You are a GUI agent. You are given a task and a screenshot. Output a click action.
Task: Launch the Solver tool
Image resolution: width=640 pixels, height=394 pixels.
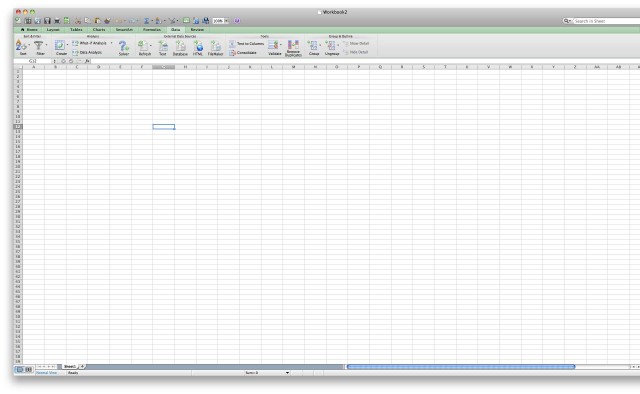[x=124, y=47]
